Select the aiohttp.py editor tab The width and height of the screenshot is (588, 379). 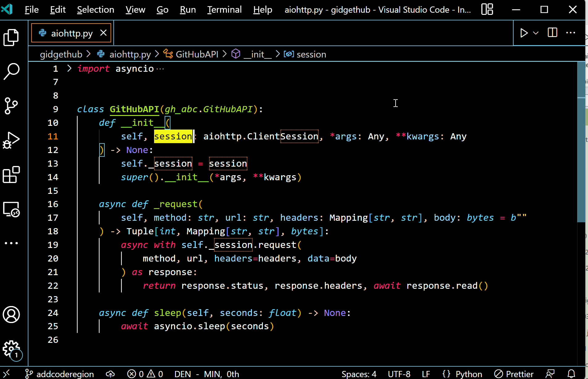[x=71, y=33]
